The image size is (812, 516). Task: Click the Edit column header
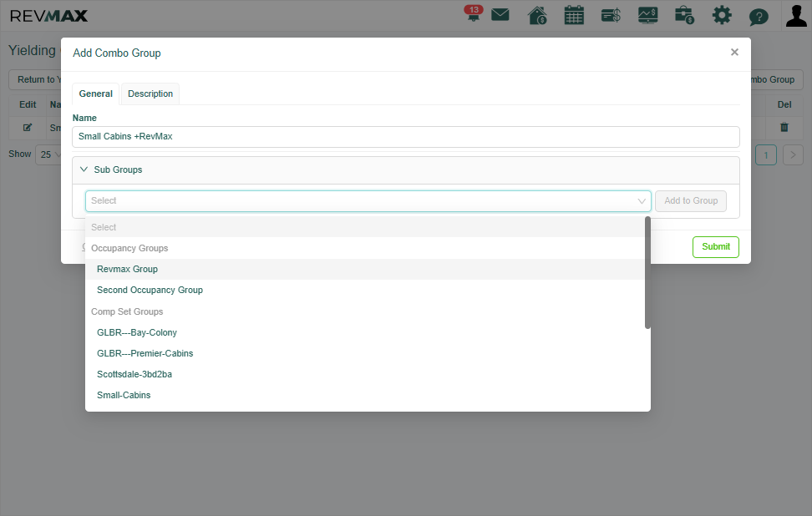click(x=28, y=104)
